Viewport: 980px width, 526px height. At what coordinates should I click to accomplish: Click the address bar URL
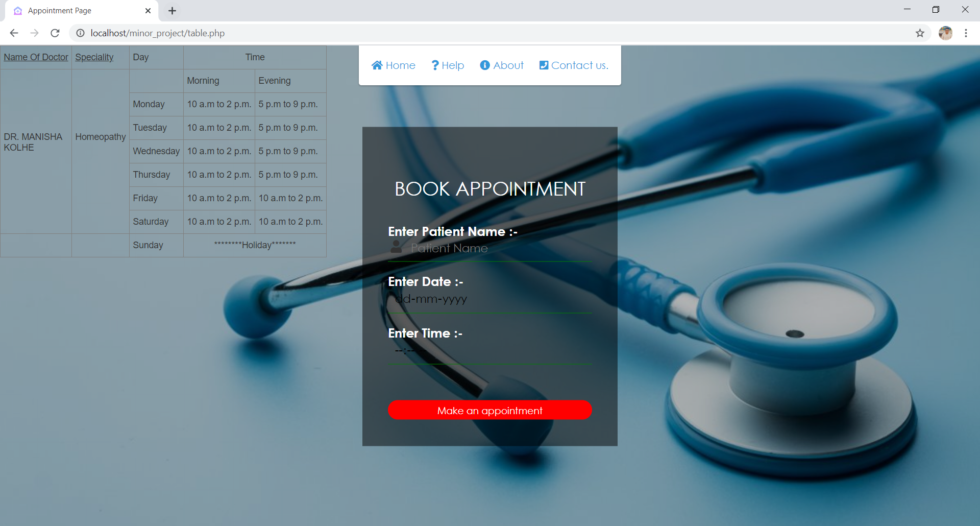coord(157,33)
